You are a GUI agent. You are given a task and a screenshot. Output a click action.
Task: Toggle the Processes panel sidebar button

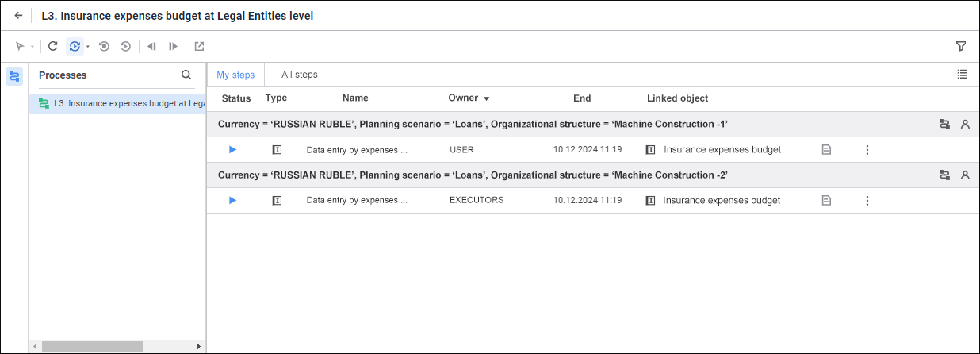click(14, 77)
